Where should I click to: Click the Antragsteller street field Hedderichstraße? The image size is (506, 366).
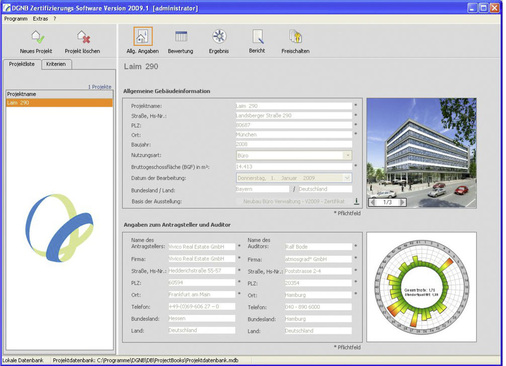[202, 271]
